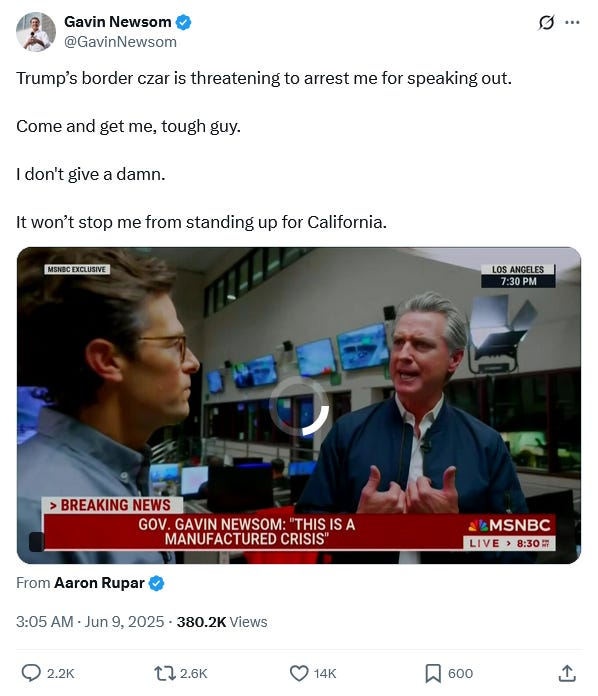598x696 pixels.
Task: Click the Gavin Newsom display name
Action: tap(118, 21)
